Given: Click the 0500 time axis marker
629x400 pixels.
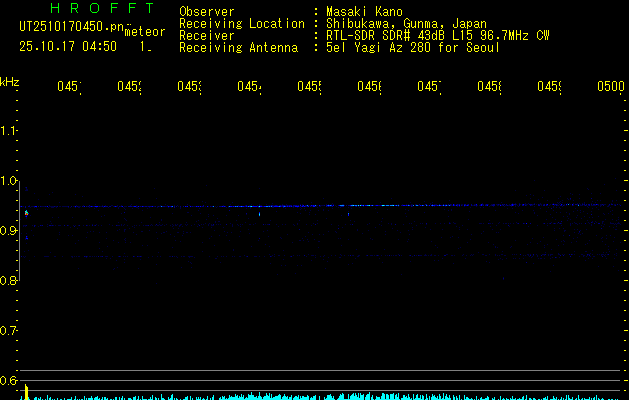Looking at the screenshot, I should click(x=610, y=88).
